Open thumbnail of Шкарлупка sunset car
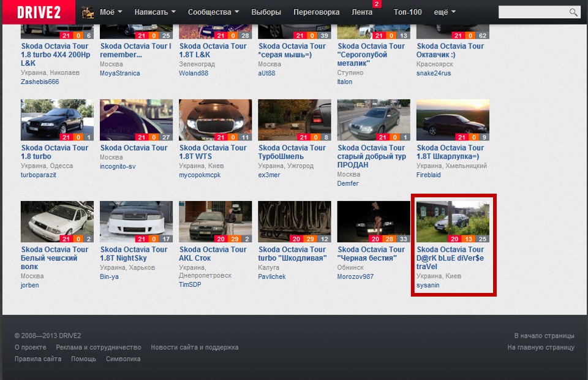Viewport: 588px width, 380px height. [x=453, y=120]
